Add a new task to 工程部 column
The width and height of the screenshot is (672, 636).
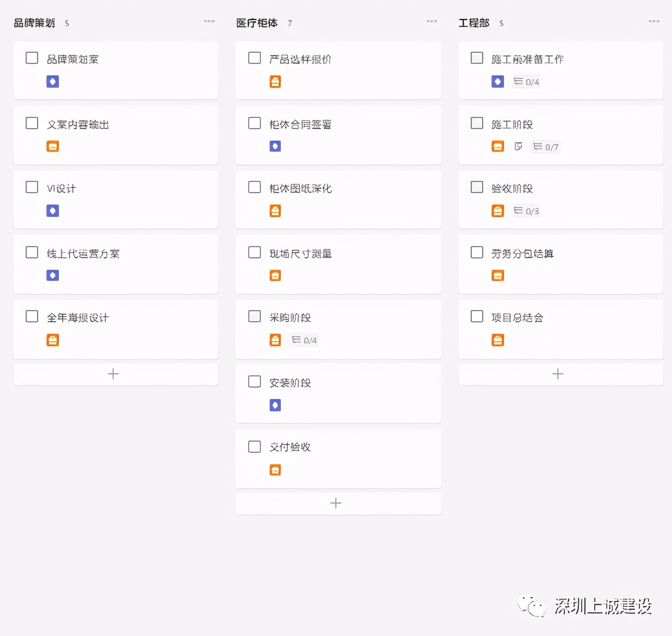click(x=558, y=374)
